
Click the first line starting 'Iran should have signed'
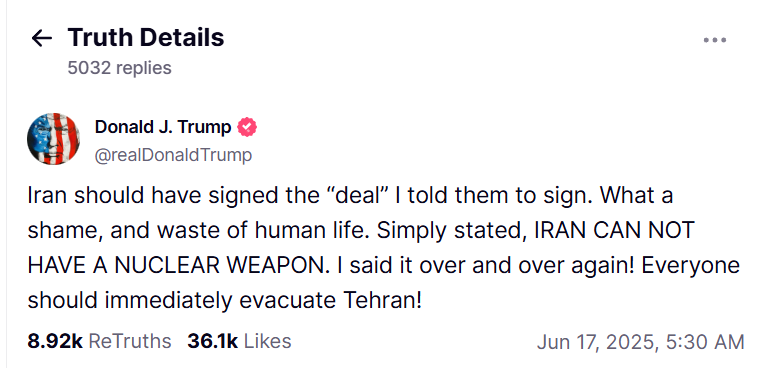pos(350,196)
